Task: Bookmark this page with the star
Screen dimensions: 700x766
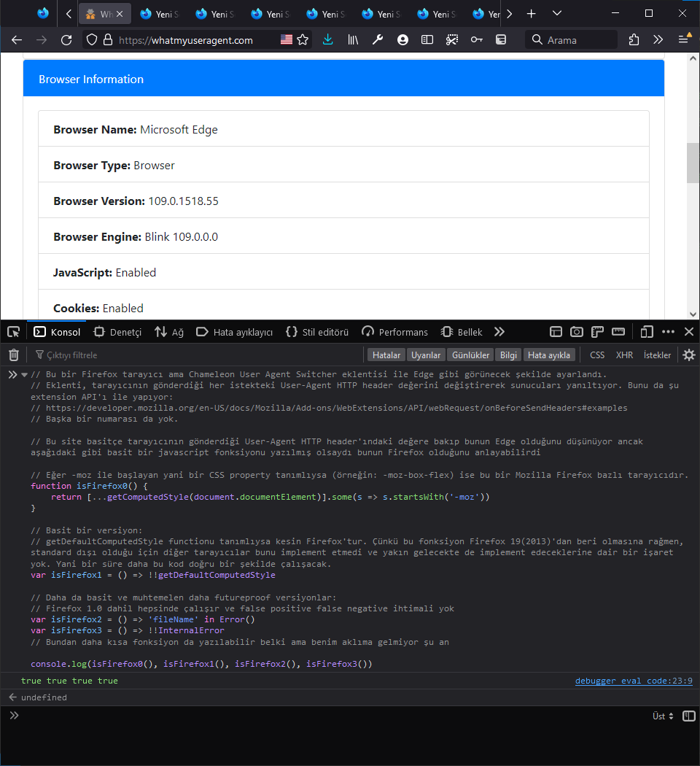Action: tap(303, 39)
